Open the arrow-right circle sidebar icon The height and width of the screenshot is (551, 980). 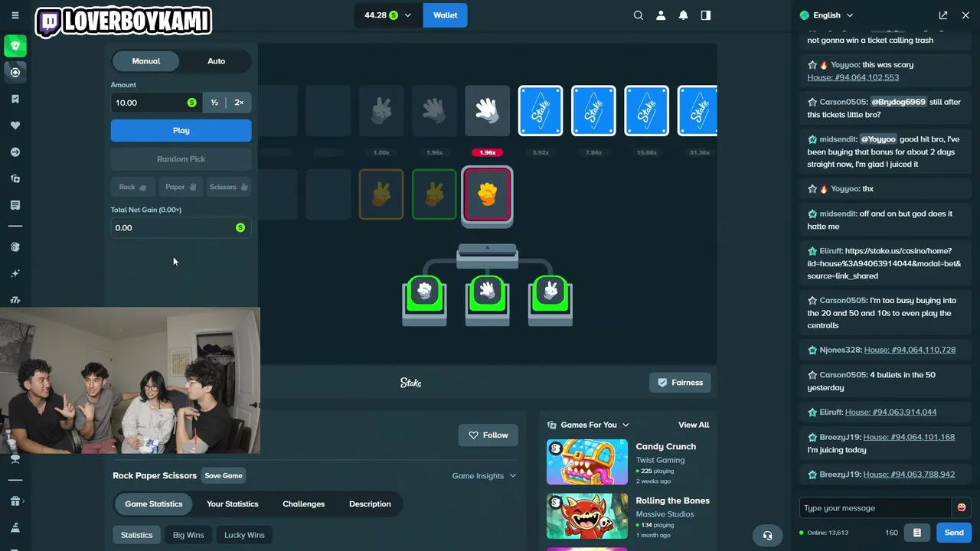coord(15,152)
